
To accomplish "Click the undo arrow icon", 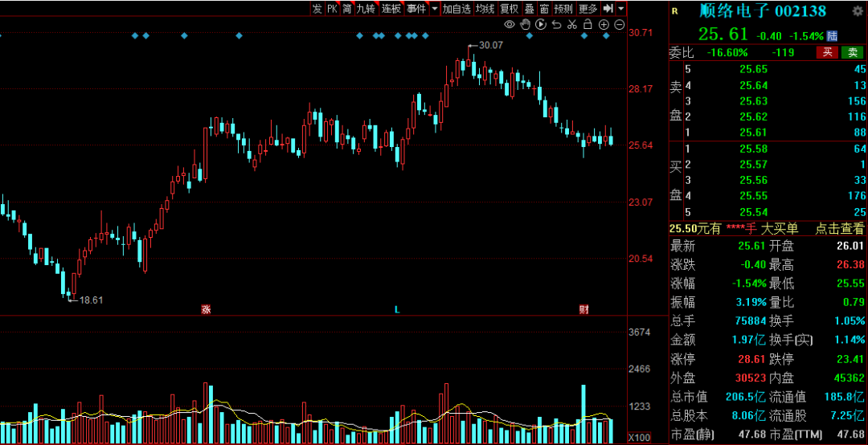I will click(556, 25).
